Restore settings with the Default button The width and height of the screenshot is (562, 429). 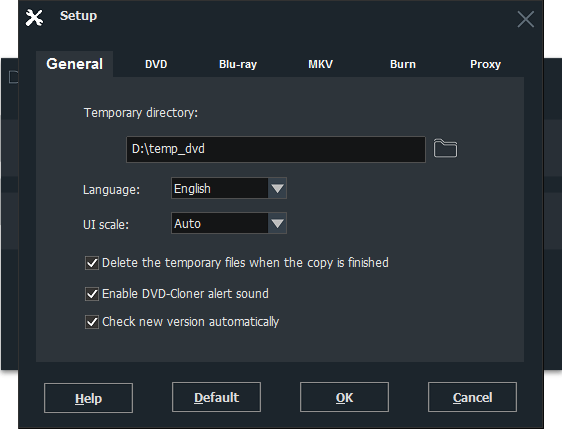(216, 397)
